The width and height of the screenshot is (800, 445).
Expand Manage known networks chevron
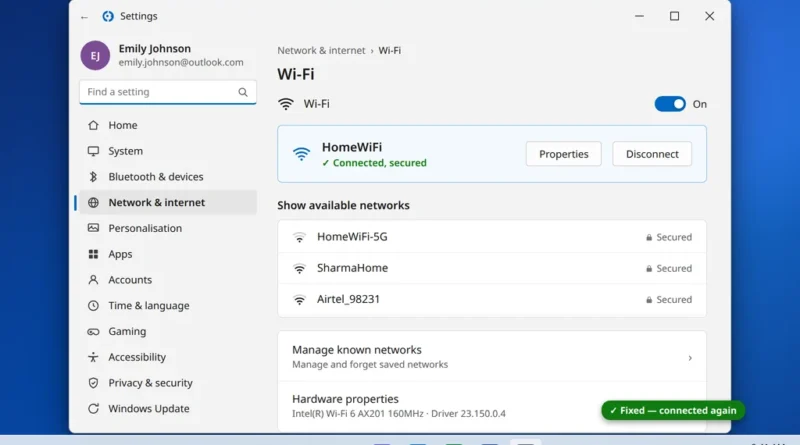click(x=690, y=358)
